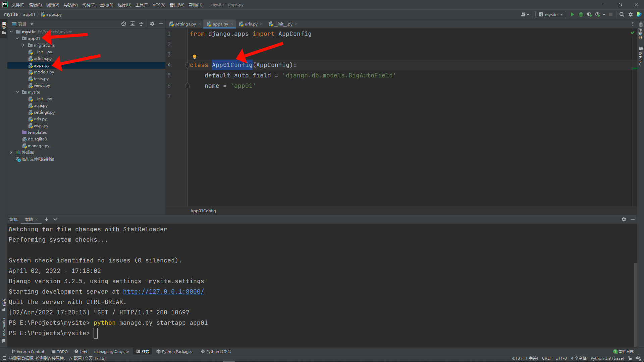Open Python Packages tool window
Screen dimensions: 644x362
(x=174, y=352)
